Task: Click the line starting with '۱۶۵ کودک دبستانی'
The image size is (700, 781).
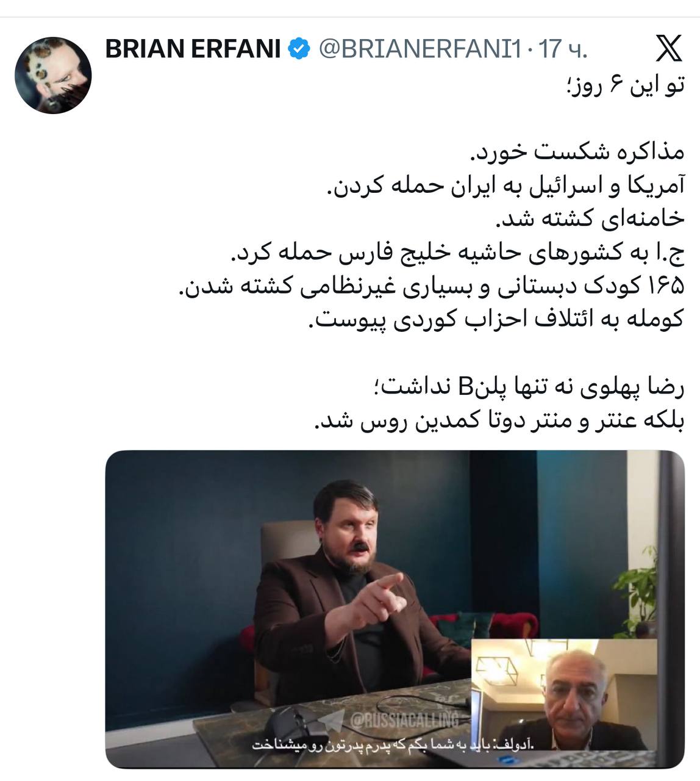Action: (430, 286)
